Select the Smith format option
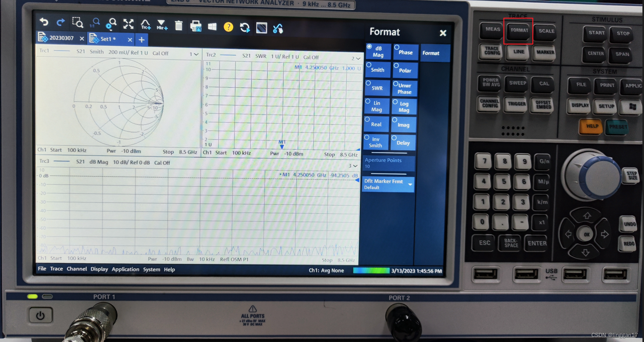644x342 pixels. tap(377, 70)
